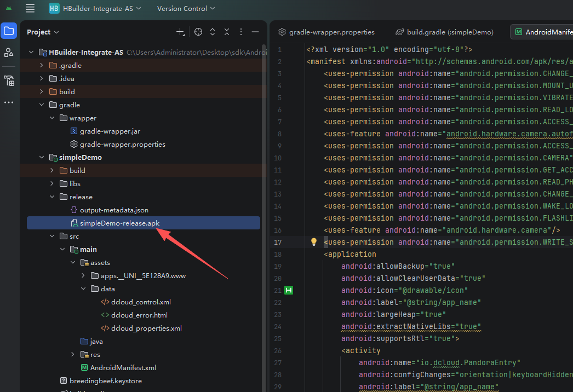This screenshot has width=573, height=392.
Task: Switch to gradle-wrapper.properties tab
Action: coord(326,32)
